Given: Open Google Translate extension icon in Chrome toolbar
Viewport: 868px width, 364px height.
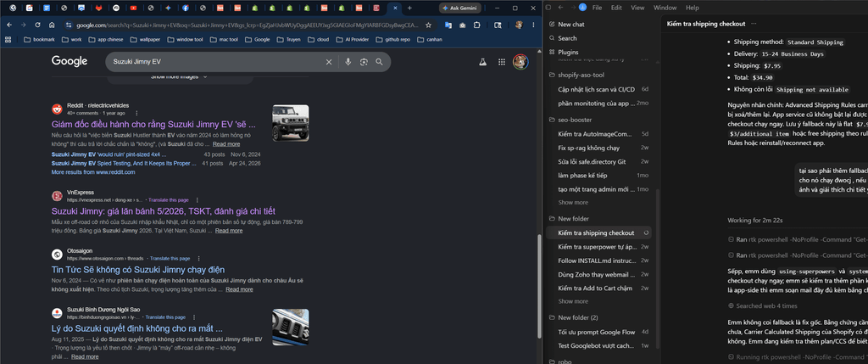Looking at the screenshot, I should pos(448,25).
